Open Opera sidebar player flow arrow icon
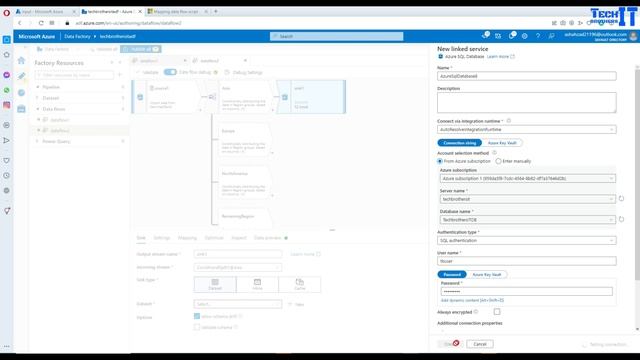 click(x=7, y=140)
